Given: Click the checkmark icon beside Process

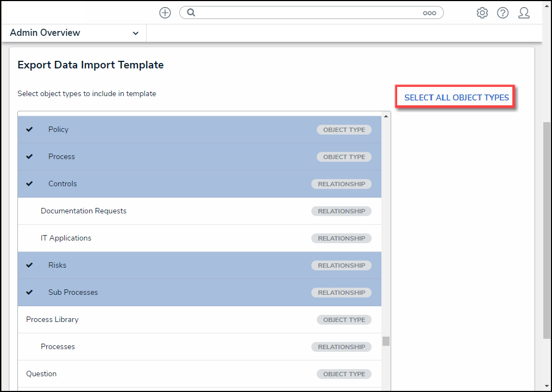Looking at the screenshot, I should (x=29, y=156).
